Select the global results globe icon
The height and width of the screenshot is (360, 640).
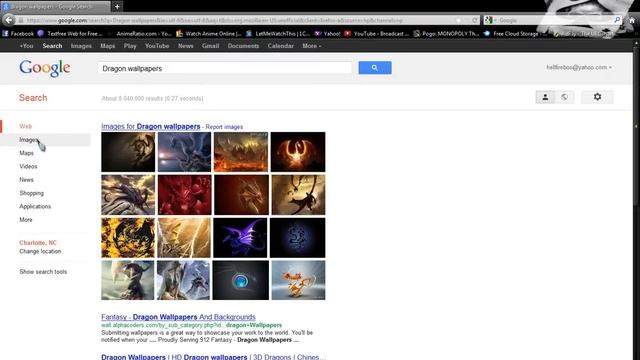coord(564,97)
